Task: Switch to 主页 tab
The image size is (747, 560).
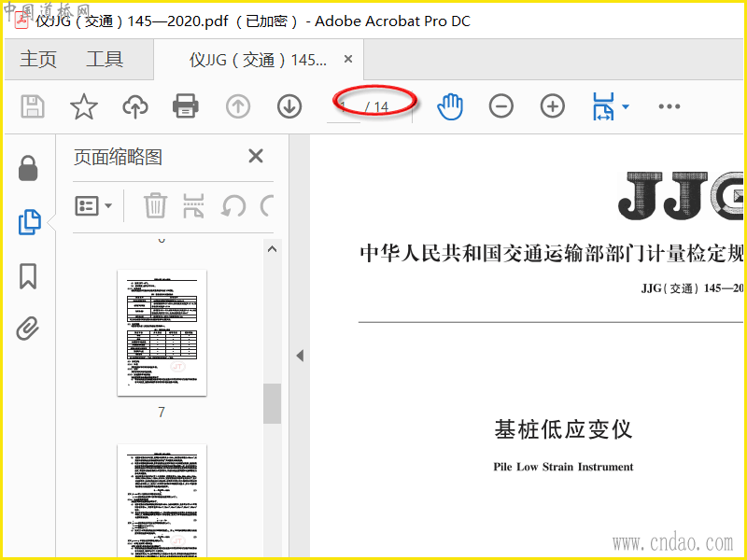Action: point(38,60)
